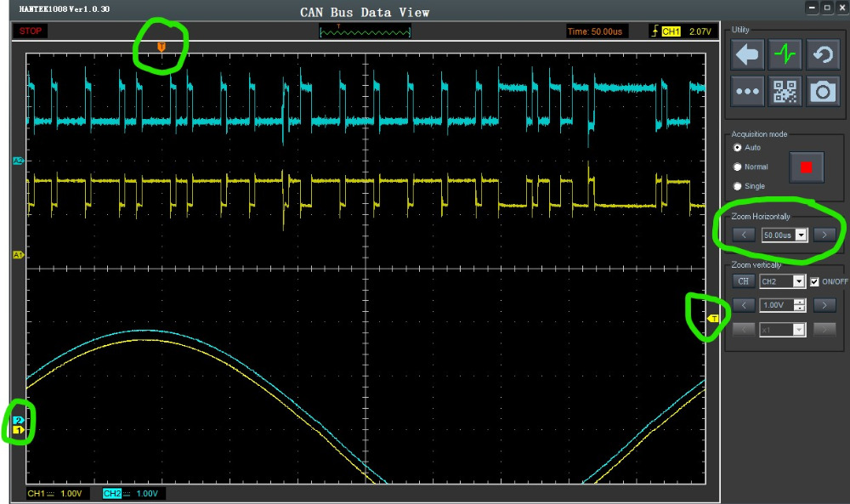This screenshot has width=850, height=504.
Task: Click the right arrow under Zoom Horizontally
Action: (x=824, y=235)
